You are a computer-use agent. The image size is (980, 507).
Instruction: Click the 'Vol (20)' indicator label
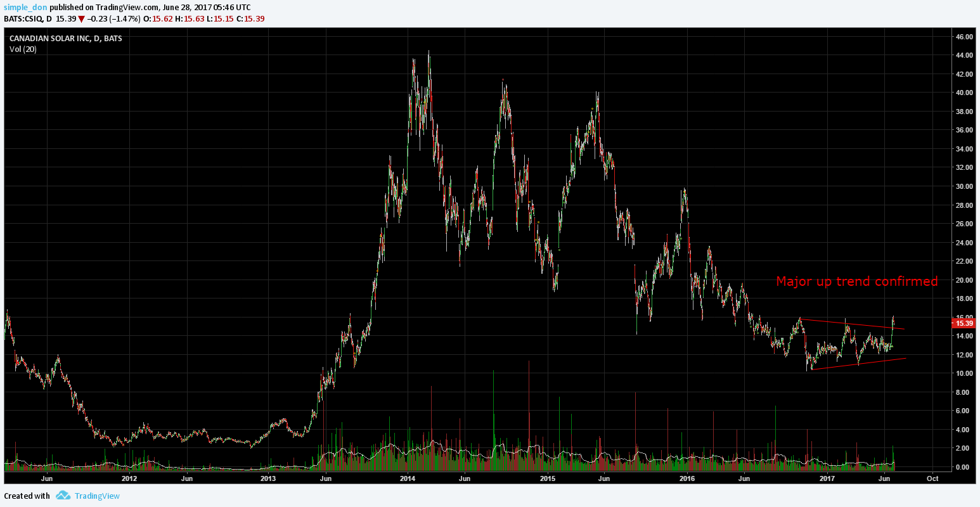(23, 49)
